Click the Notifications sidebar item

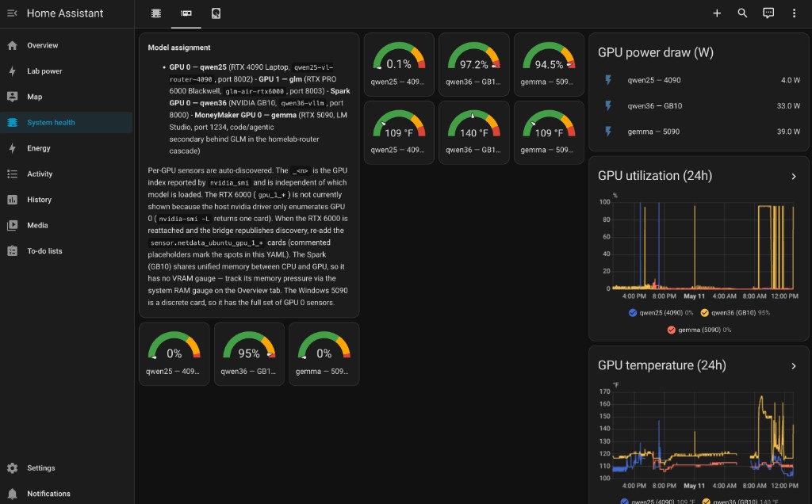click(67, 494)
